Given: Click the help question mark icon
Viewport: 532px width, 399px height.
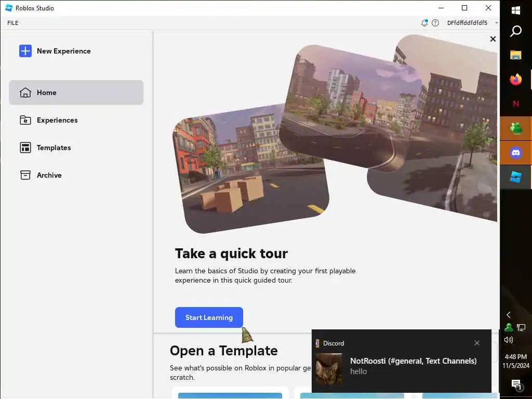Looking at the screenshot, I should [435, 23].
